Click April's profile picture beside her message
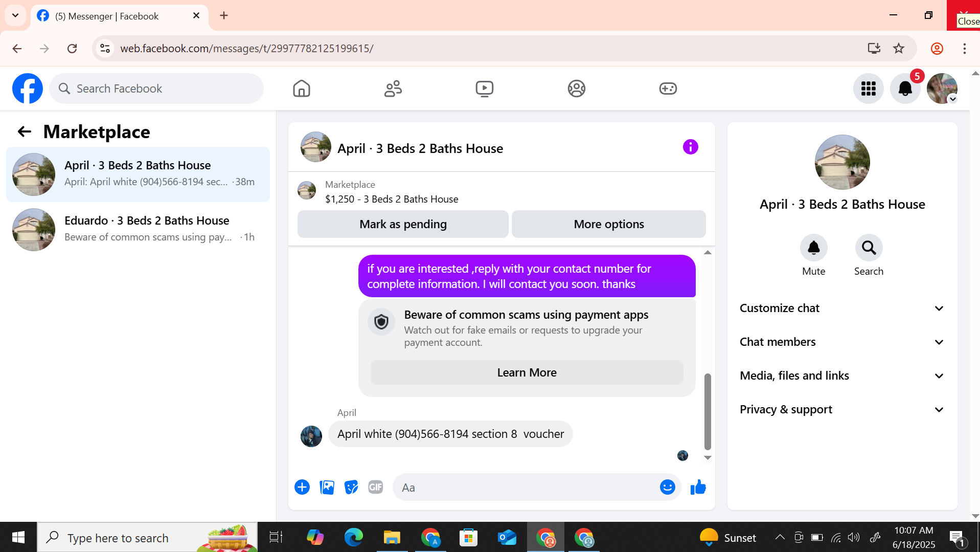The height and width of the screenshot is (552, 980). tap(311, 436)
